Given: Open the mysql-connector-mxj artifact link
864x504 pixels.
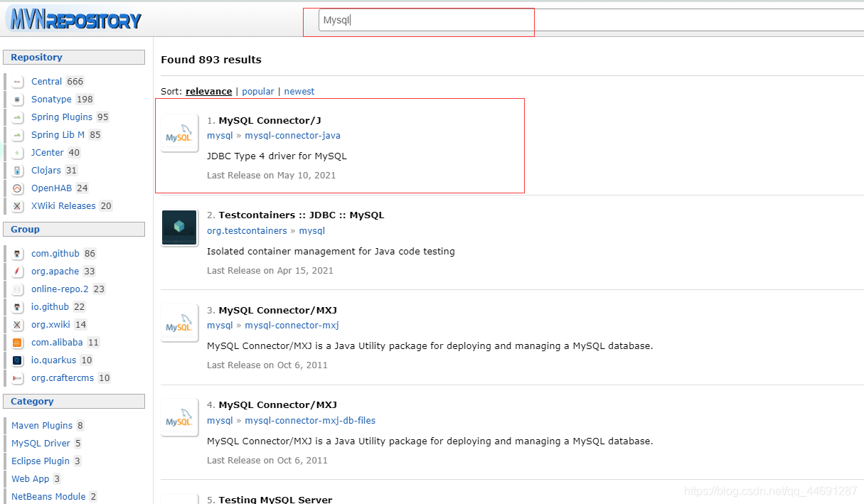Looking at the screenshot, I should coord(292,326).
